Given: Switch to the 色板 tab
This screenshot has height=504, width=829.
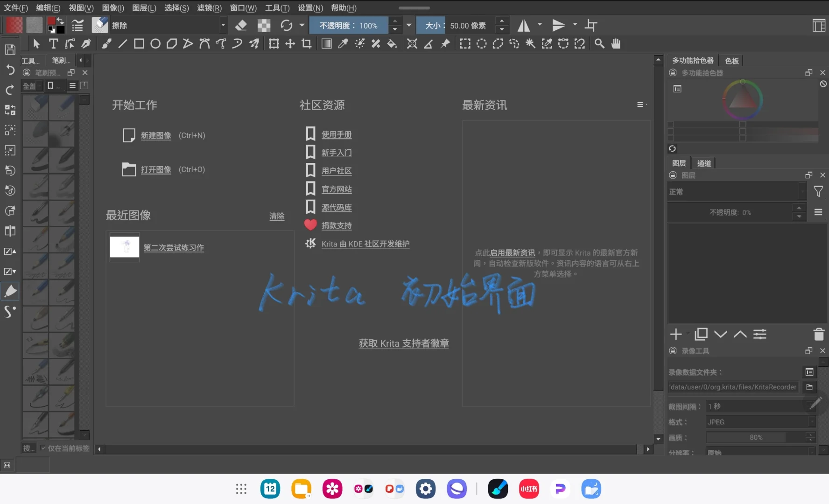Looking at the screenshot, I should (x=732, y=61).
